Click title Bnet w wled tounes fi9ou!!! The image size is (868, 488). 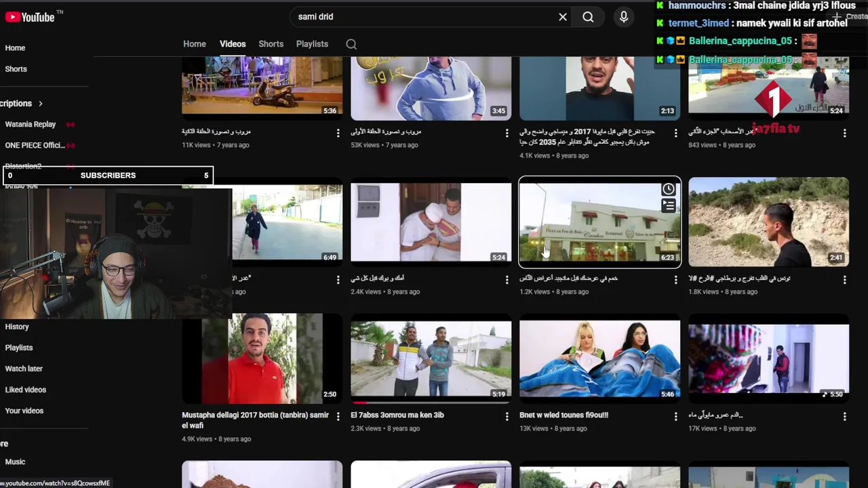pos(564,415)
